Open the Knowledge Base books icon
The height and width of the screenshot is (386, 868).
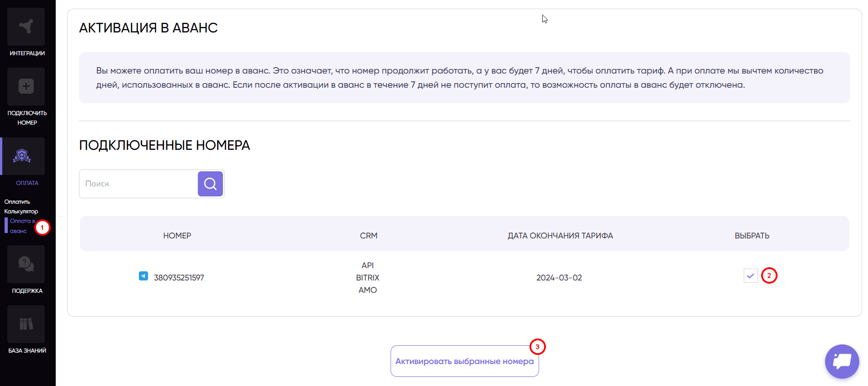coord(26,324)
